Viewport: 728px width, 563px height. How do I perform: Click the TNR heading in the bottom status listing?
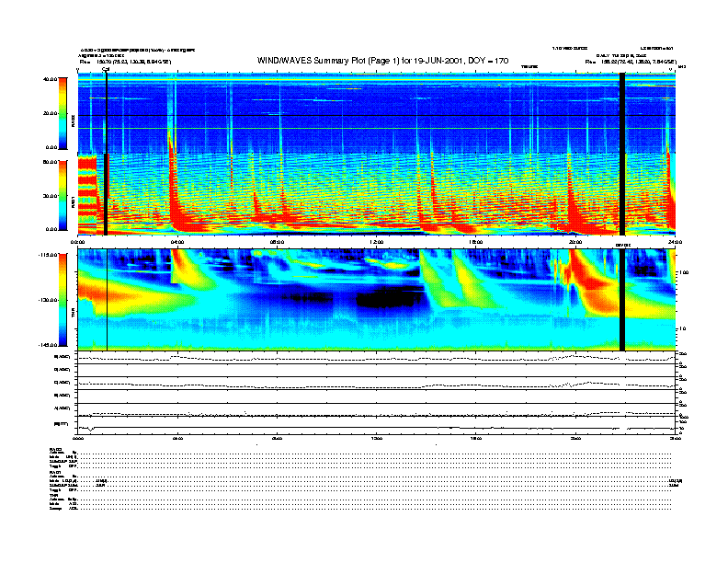tap(52, 495)
